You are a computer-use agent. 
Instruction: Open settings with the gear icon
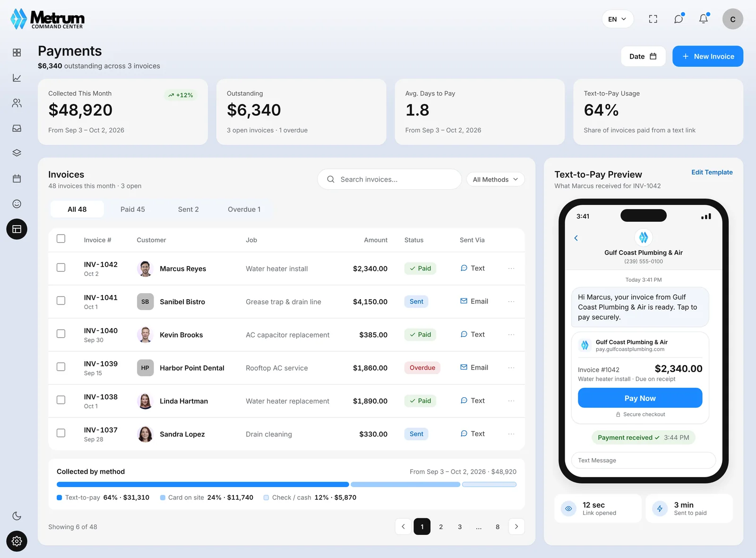tap(17, 541)
